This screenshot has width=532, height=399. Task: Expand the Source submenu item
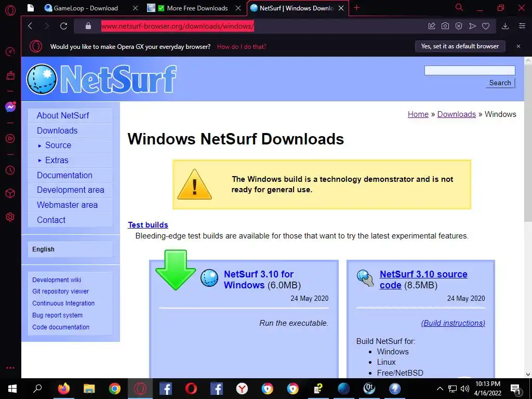tap(70, 145)
